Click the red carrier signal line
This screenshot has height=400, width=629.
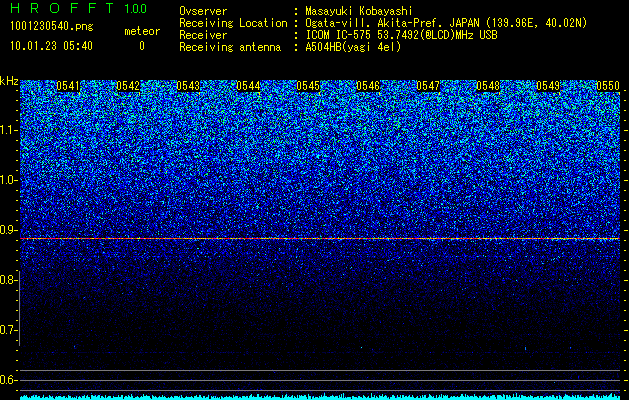[x=320, y=239]
